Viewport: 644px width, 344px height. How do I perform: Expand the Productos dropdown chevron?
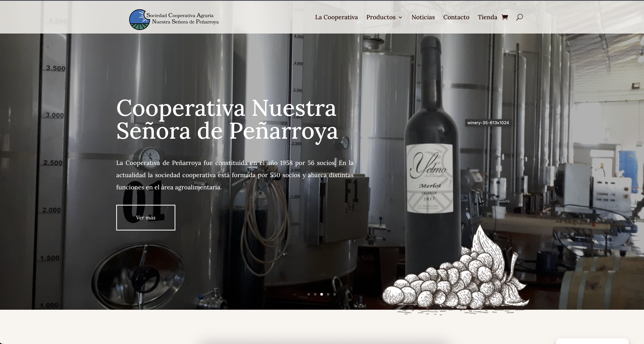[x=400, y=18]
